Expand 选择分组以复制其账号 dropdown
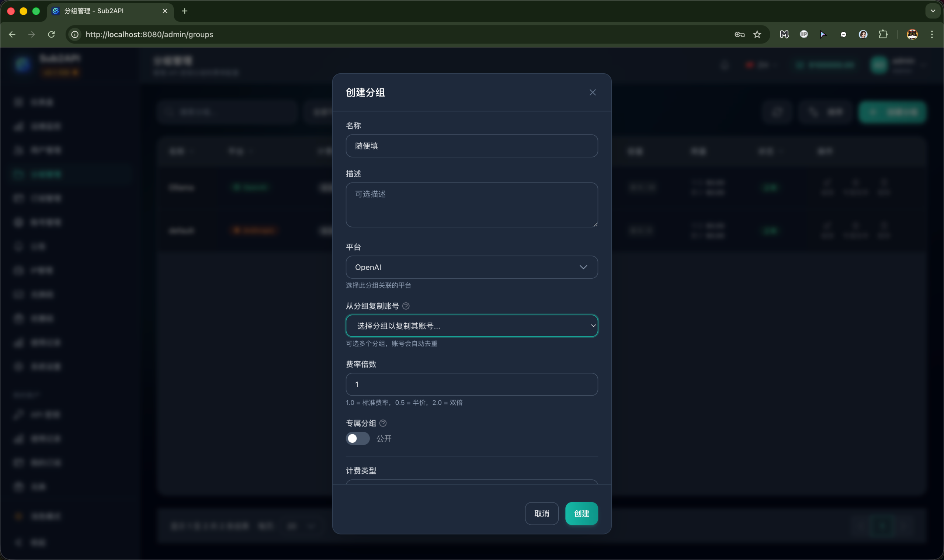Screen dimensions: 944x560 (x=471, y=326)
